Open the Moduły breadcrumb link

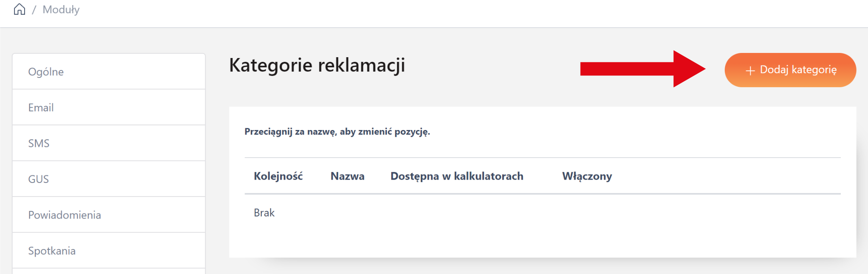pos(61,9)
